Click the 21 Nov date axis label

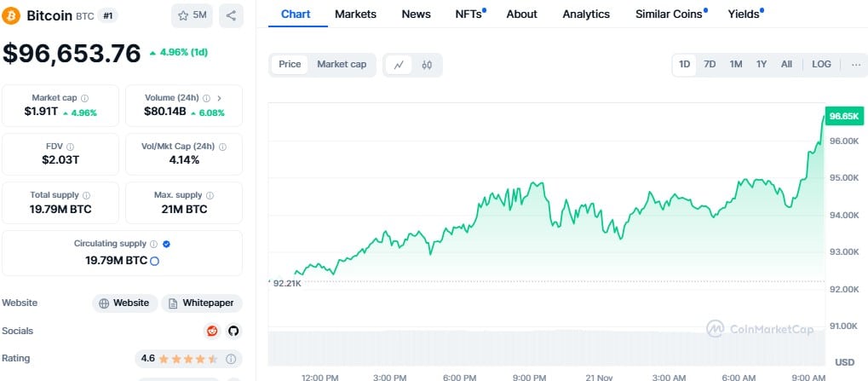(x=599, y=377)
